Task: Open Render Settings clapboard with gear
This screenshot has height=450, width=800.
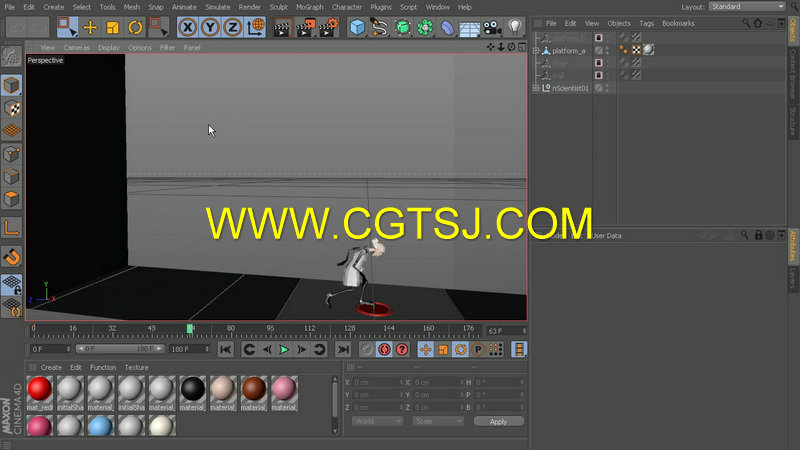Action: pos(328,28)
